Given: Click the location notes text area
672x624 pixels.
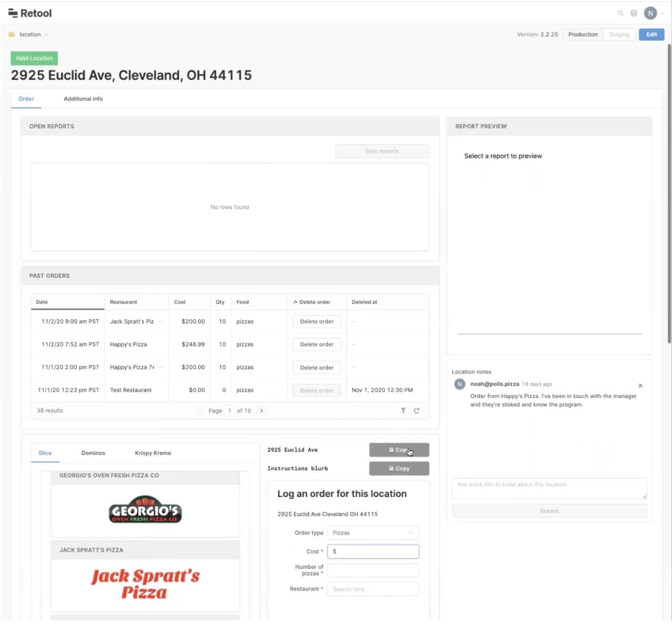Looking at the screenshot, I should point(549,488).
